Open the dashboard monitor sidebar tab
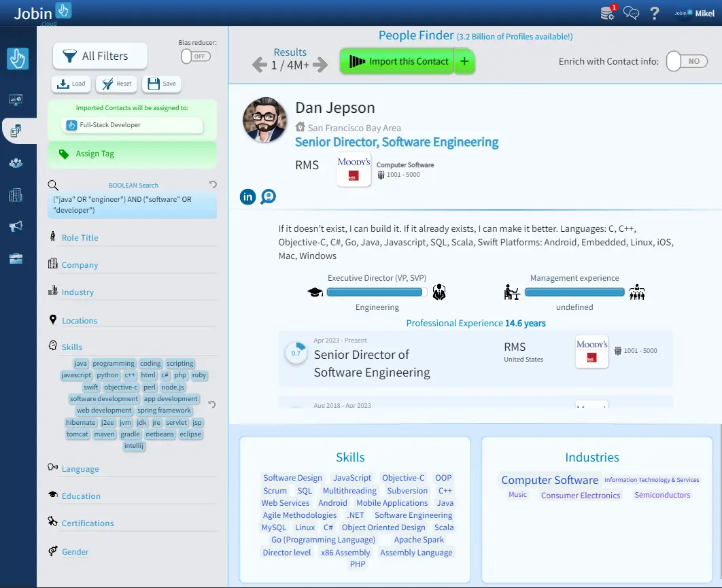This screenshot has width=722, height=588. tap(16, 100)
